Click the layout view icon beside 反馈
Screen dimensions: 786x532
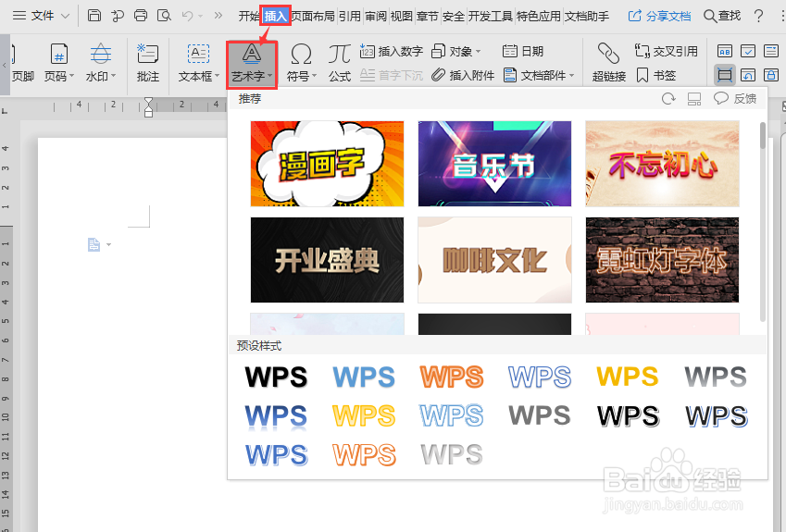click(x=694, y=99)
